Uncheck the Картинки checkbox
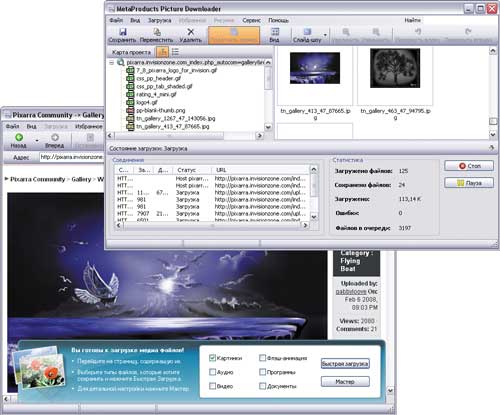 [212, 358]
